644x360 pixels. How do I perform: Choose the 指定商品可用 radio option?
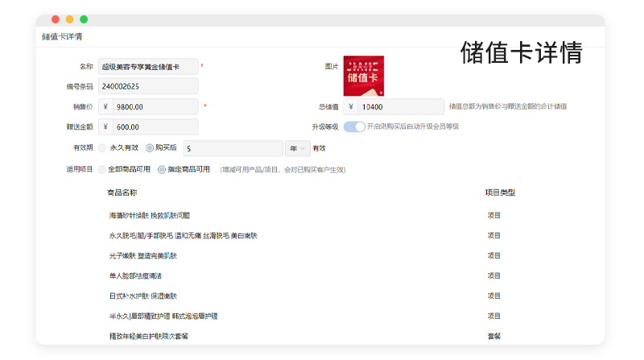[x=162, y=169]
